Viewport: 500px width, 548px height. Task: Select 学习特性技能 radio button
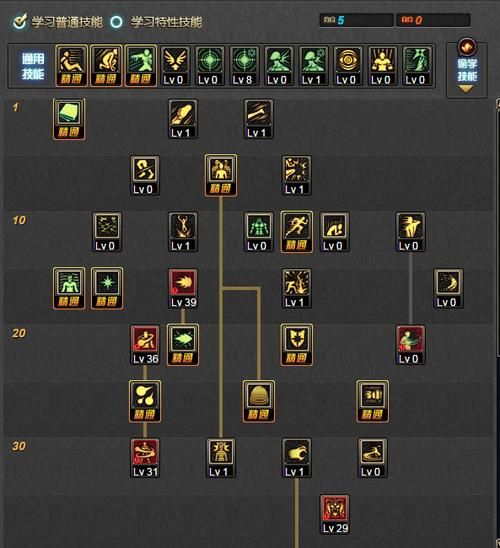coord(116,22)
